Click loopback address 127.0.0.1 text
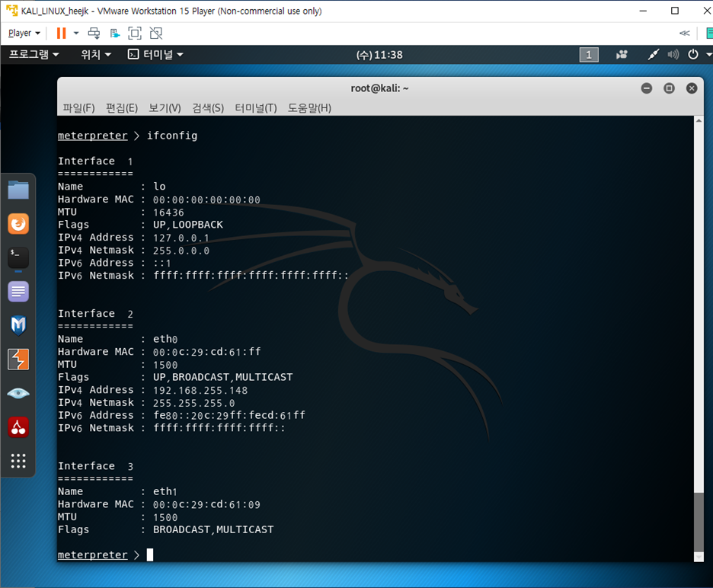713x588 pixels. (x=181, y=238)
